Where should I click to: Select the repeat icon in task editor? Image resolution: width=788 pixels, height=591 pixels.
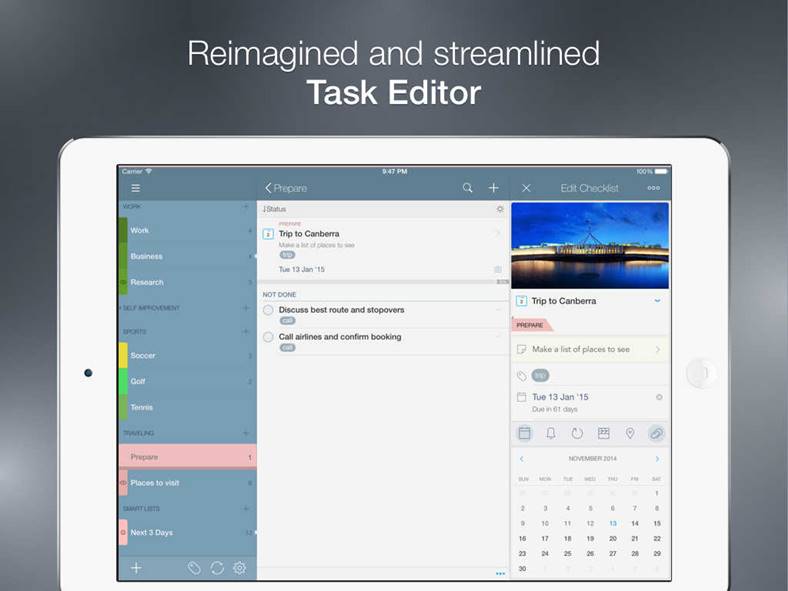click(577, 433)
